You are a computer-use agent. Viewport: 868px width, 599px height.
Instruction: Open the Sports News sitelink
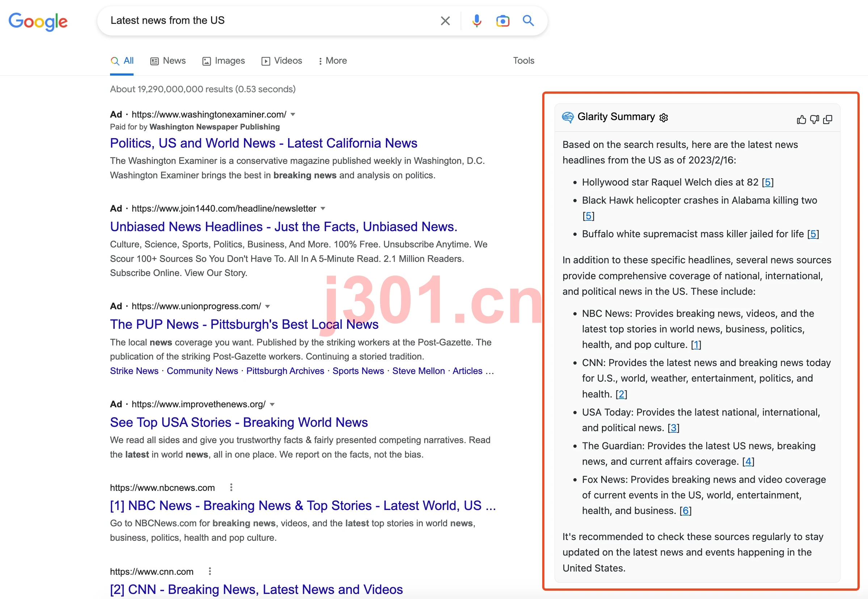tap(358, 371)
